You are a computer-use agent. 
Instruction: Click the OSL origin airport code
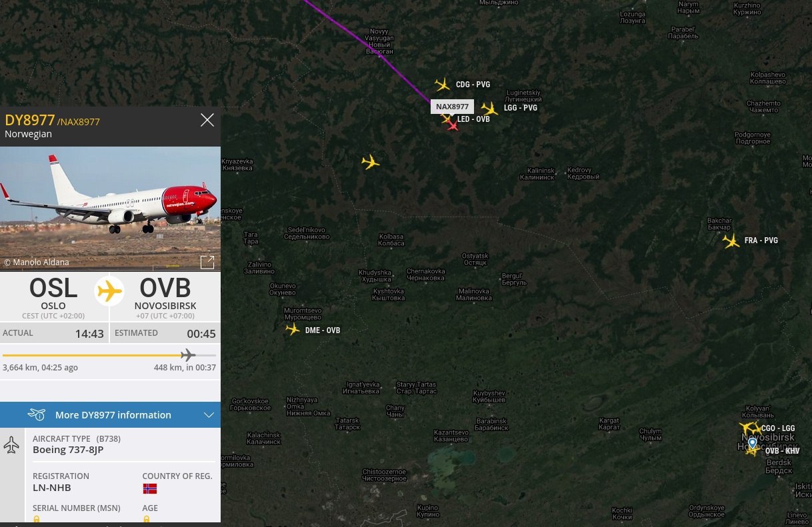53,288
